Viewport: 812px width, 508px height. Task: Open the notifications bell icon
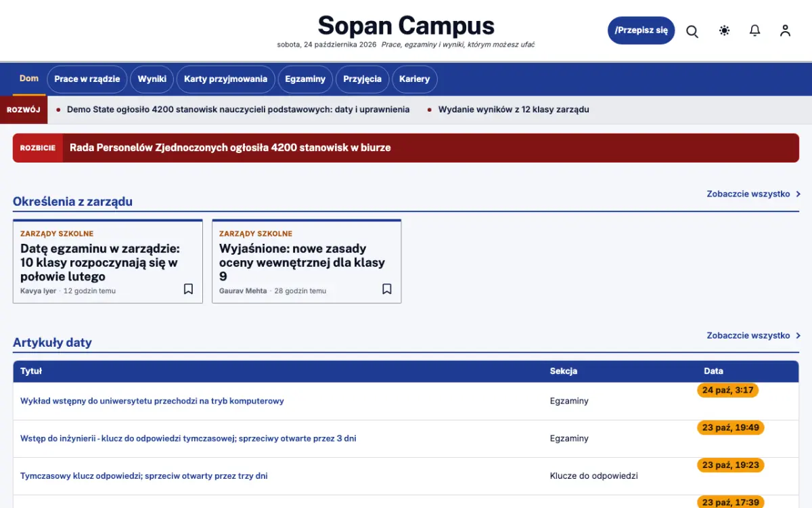(755, 30)
